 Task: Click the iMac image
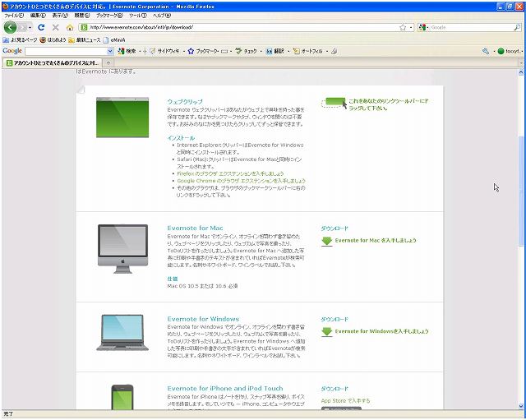pos(122,249)
